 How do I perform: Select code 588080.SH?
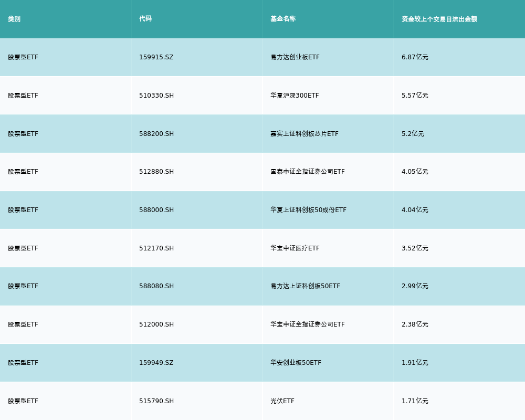click(156, 286)
